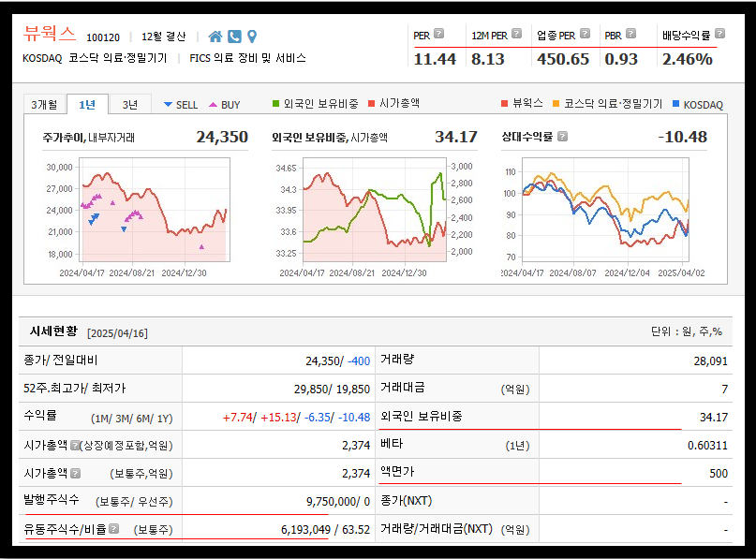Click orange 코스닥 의료·정밀기기 legend swatch
The width and height of the screenshot is (756, 559).
[556, 104]
